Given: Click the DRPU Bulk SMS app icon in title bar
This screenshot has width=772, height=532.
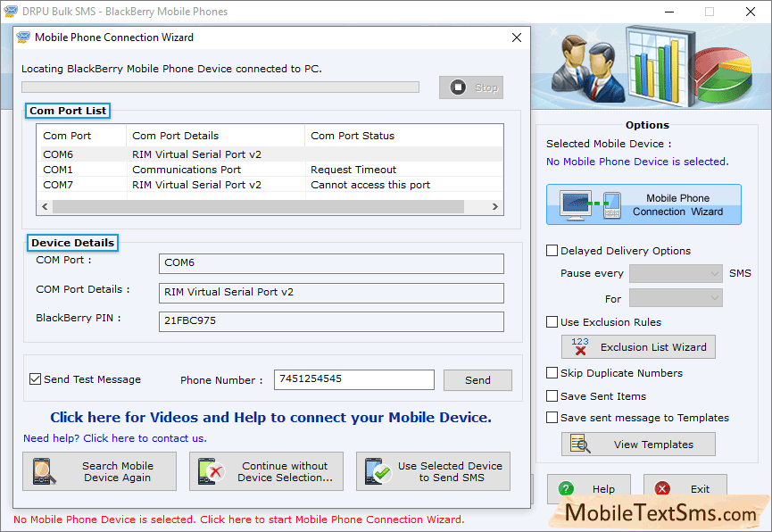Looking at the screenshot, I should 11,11.
